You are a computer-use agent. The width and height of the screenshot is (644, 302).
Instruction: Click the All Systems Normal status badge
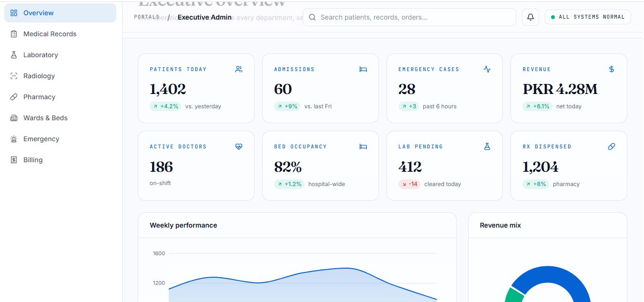[x=588, y=17]
